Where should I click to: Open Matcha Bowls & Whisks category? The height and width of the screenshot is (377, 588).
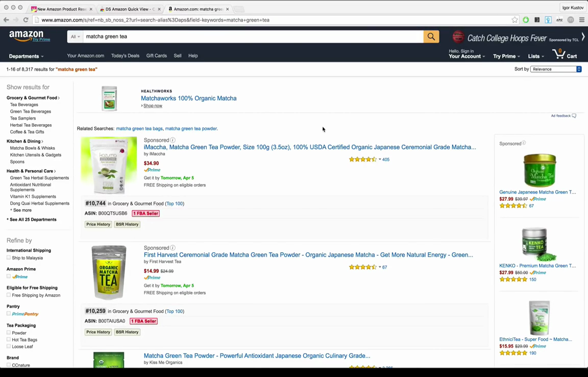click(32, 148)
